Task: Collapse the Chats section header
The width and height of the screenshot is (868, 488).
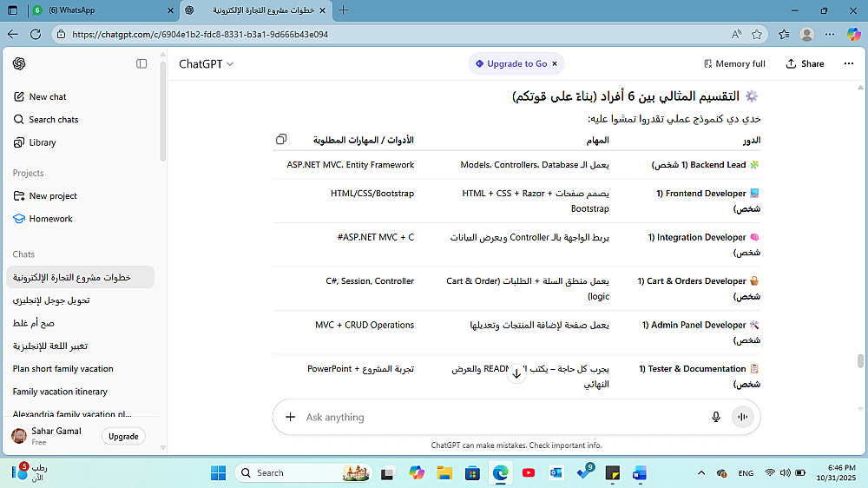Action: [x=23, y=254]
